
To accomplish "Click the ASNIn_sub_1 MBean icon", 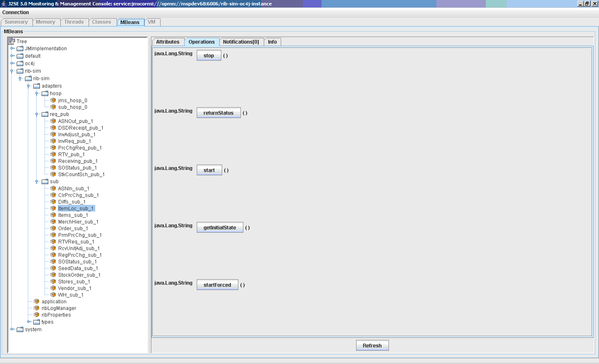I will click(x=53, y=188).
